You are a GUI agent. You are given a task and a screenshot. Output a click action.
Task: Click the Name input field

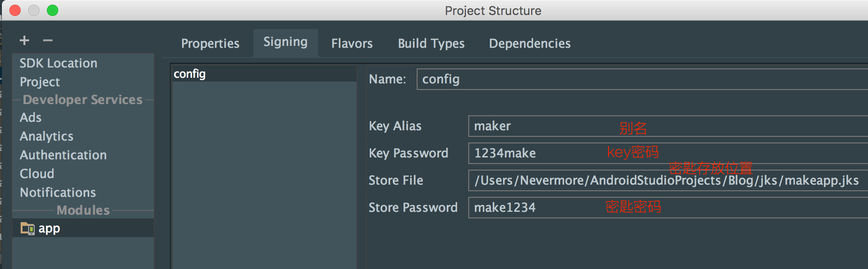coord(638,79)
